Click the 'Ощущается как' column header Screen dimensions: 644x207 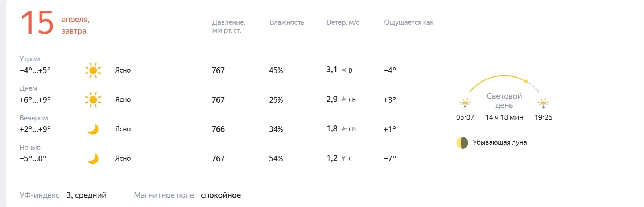[409, 22]
